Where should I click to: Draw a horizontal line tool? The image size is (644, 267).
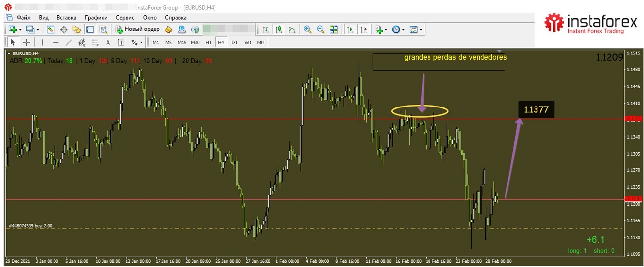[55, 43]
